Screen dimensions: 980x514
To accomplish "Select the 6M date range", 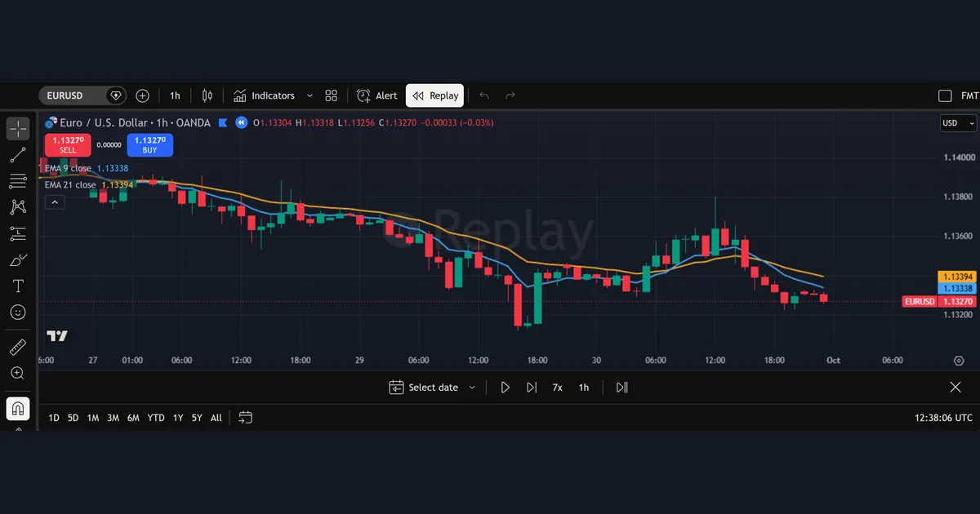I will (x=133, y=418).
